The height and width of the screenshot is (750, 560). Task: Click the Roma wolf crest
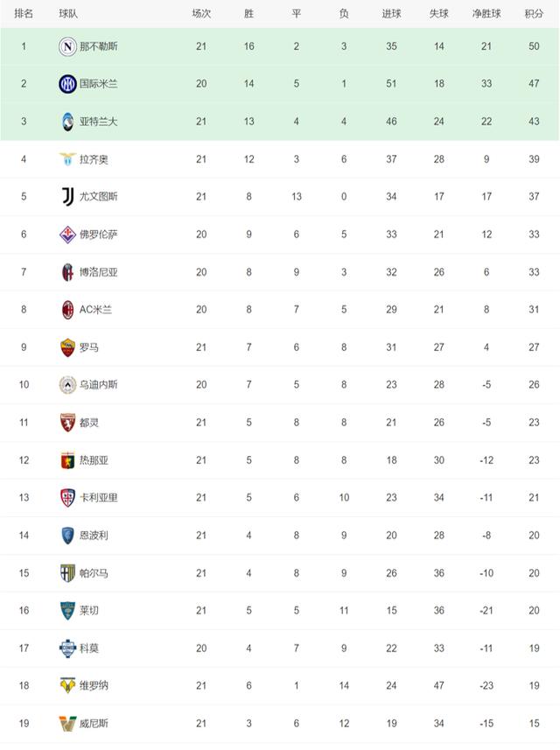pyautogui.click(x=67, y=347)
